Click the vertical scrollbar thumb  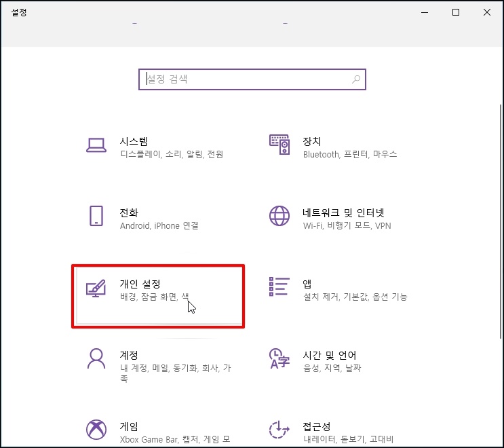pos(501,221)
